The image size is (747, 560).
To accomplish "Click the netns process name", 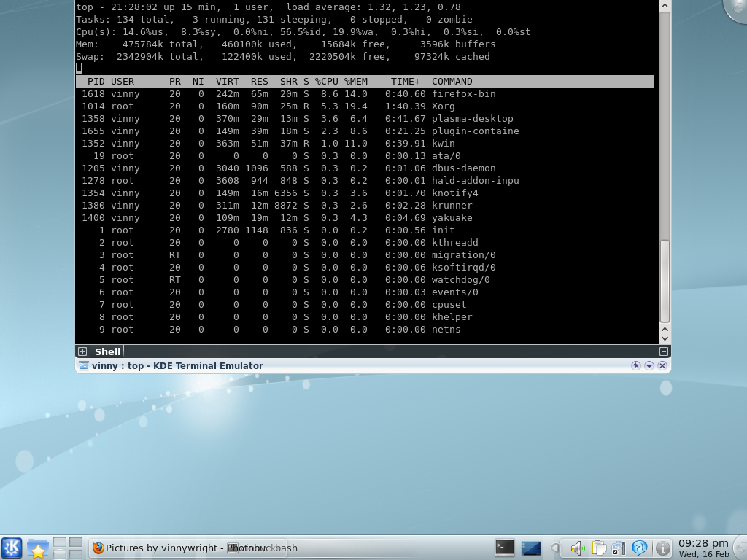I will (x=446, y=329).
